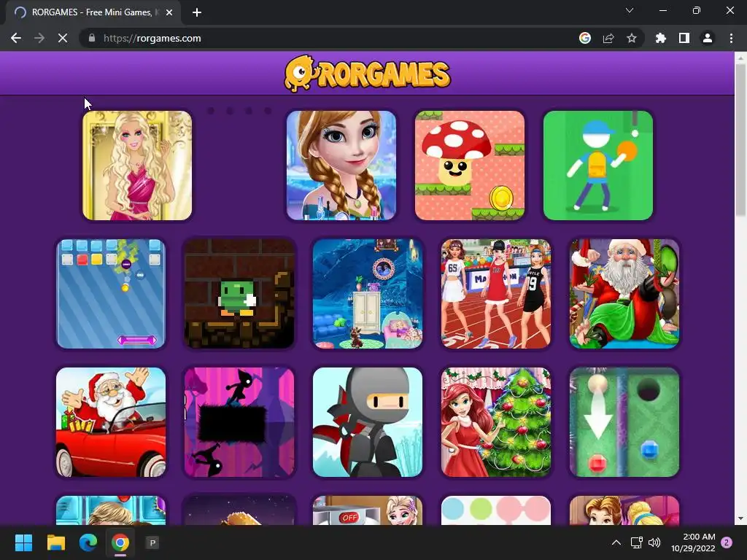Share this page icon
This screenshot has width=747, height=560.
[608, 38]
